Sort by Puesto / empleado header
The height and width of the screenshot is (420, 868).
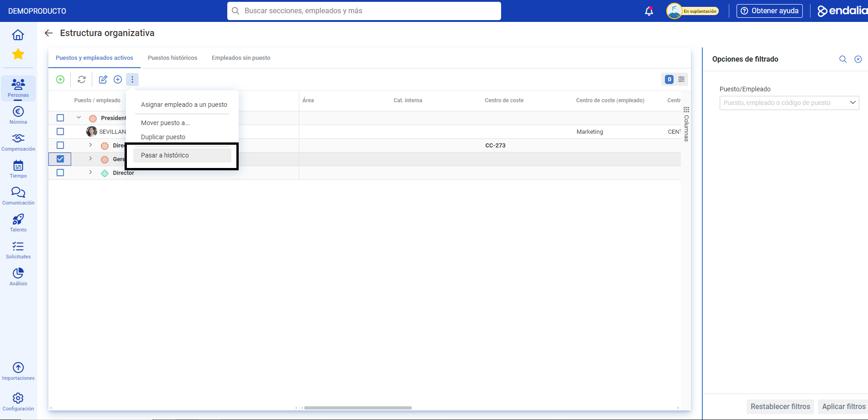[97, 100]
